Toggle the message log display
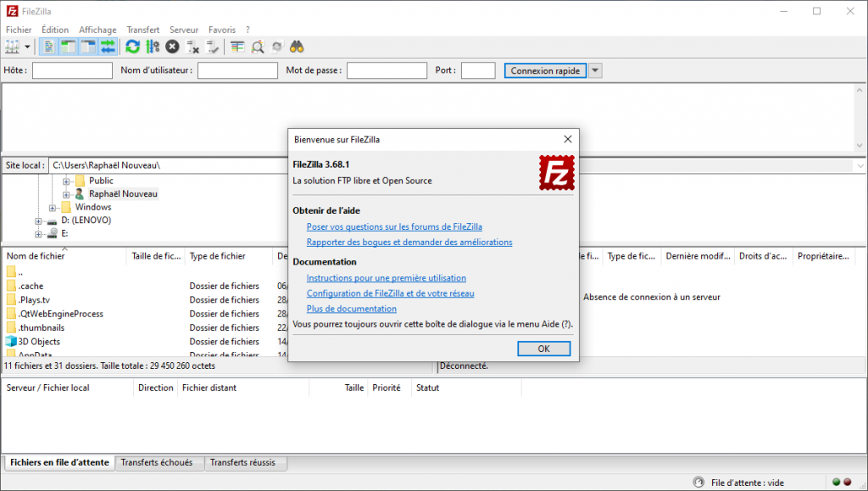Image resolution: width=868 pixels, height=491 pixels. [x=47, y=47]
